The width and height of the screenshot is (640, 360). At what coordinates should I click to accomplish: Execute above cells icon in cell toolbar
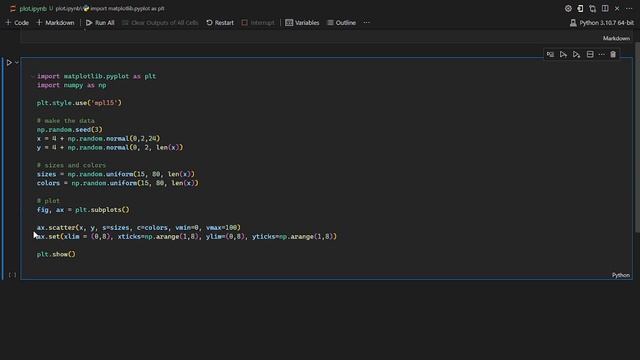coord(563,54)
